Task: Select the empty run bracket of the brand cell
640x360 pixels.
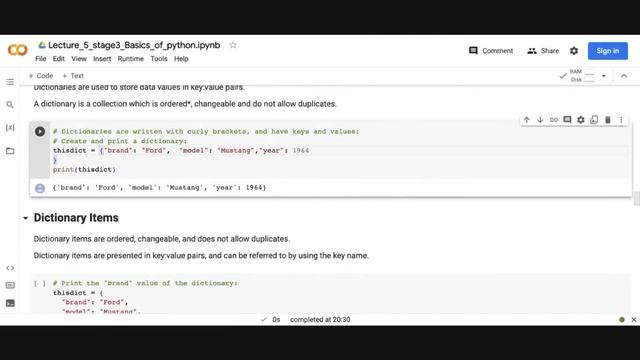Action: tap(40, 283)
